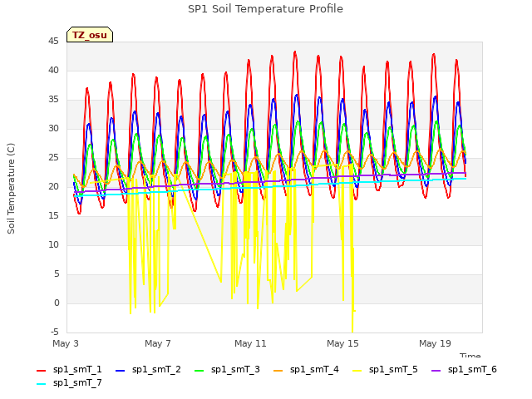Screen dimensions: 532x399
Task: Click the 35 y-axis tick label
Action: pyautogui.click(x=53, y=100)
